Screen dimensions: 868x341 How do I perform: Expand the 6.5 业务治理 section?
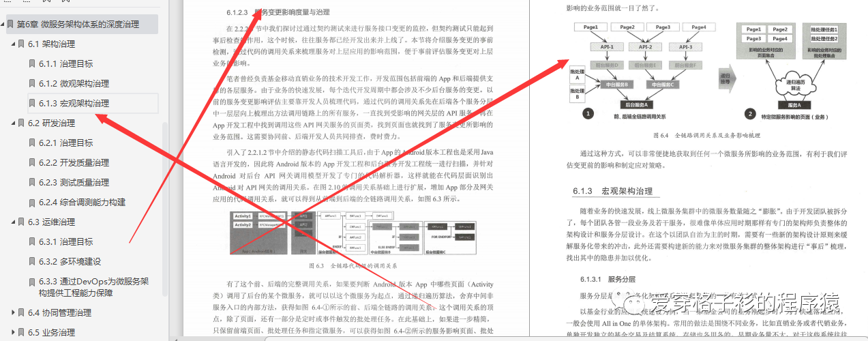[x=12, y=333]
